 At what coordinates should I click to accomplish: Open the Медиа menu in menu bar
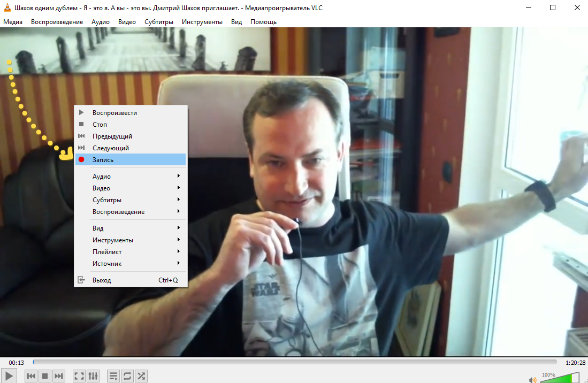[13, 22]
